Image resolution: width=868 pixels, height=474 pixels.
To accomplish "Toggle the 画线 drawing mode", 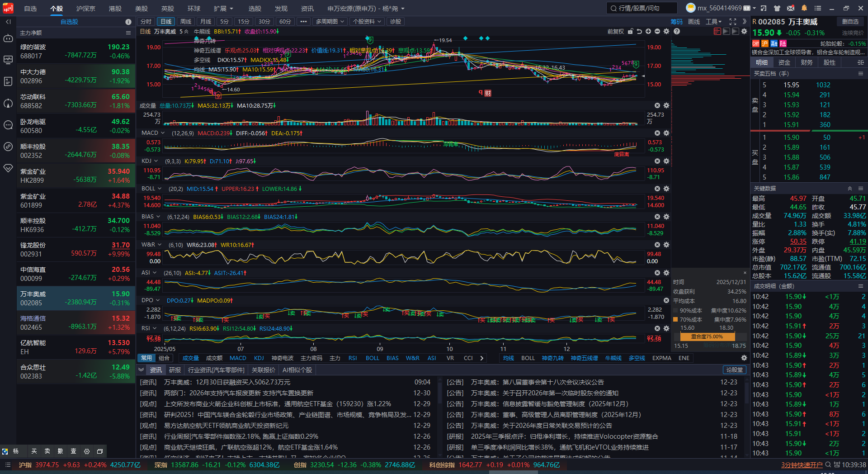I will click(x=694, y=22).
